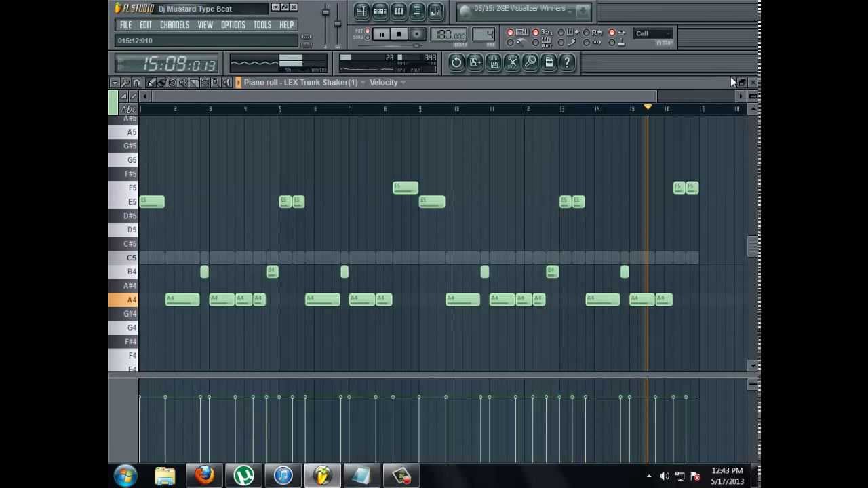Click the main pitch slider
This screenshot has width=868, height=488.
(x=337, y=24)
